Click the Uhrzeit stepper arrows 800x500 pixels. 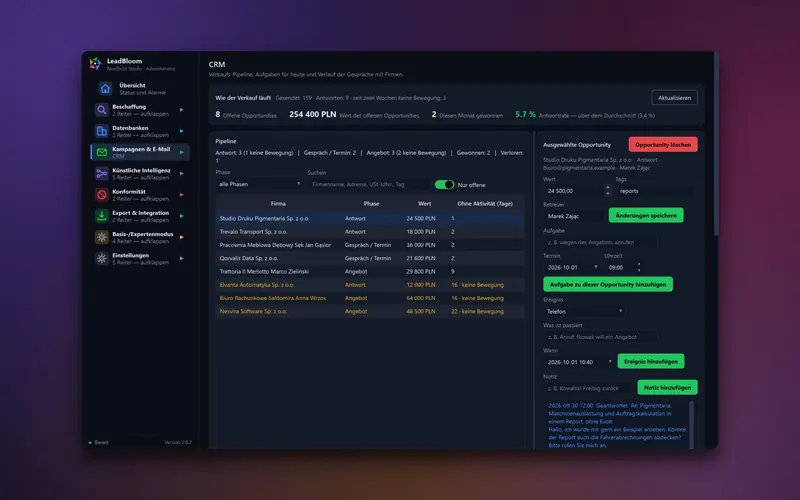tap(639, 267)
